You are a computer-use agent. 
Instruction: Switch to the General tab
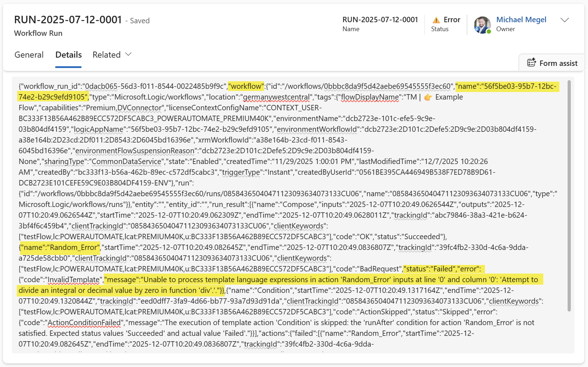coord(29,55)
